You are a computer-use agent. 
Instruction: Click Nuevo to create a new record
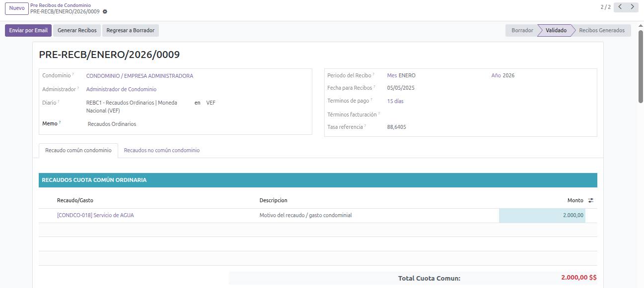coord(17,8)
